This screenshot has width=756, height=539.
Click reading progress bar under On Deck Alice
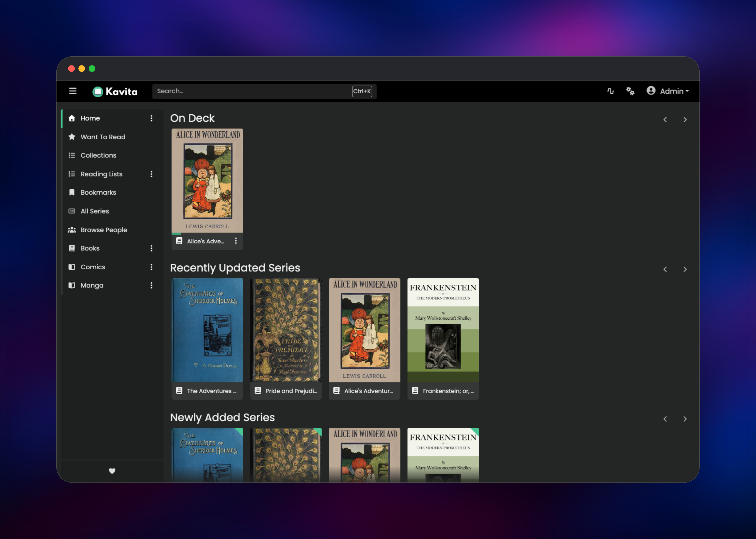[207, 234]
